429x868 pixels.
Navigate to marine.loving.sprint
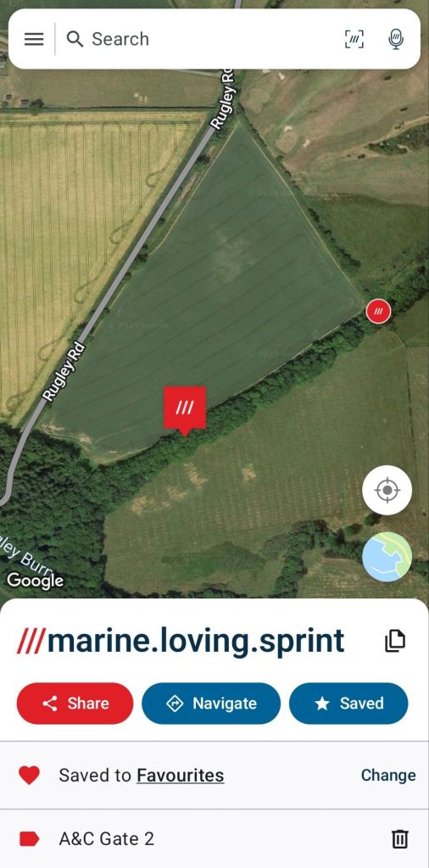coord(211,704)
